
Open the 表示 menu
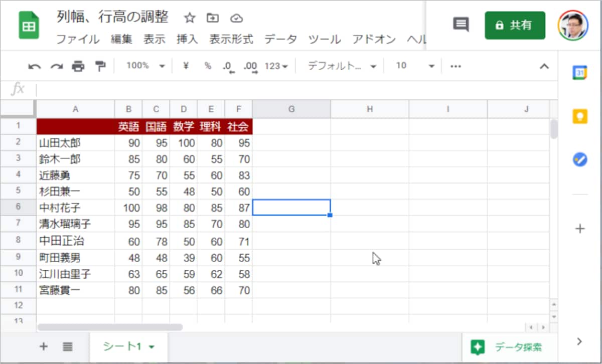pyautogui.click(x=155, y=39)
